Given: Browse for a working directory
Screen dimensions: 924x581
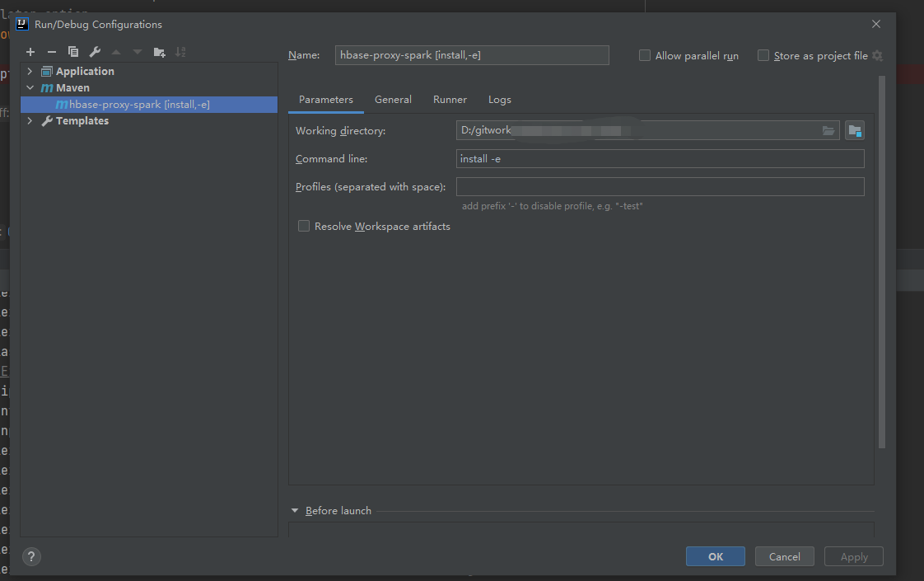Looking at the screenshot, I should coord(828,130).
